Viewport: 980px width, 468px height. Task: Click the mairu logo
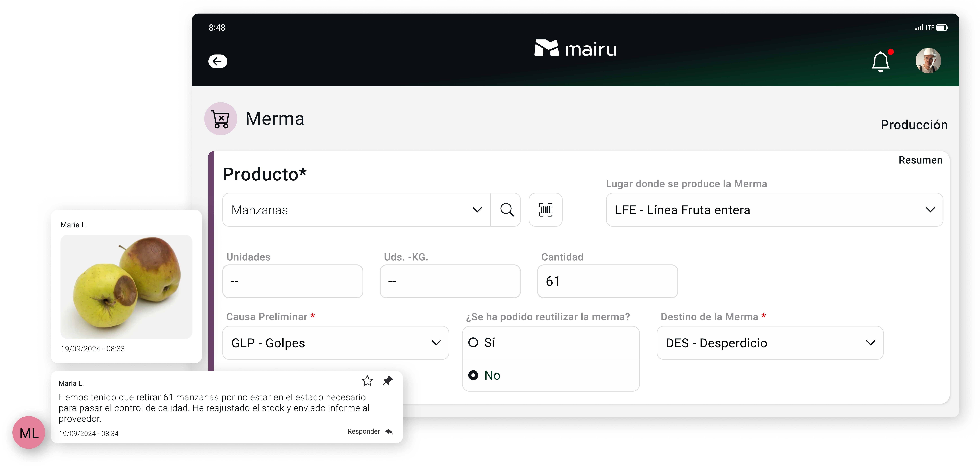point(575,49)
